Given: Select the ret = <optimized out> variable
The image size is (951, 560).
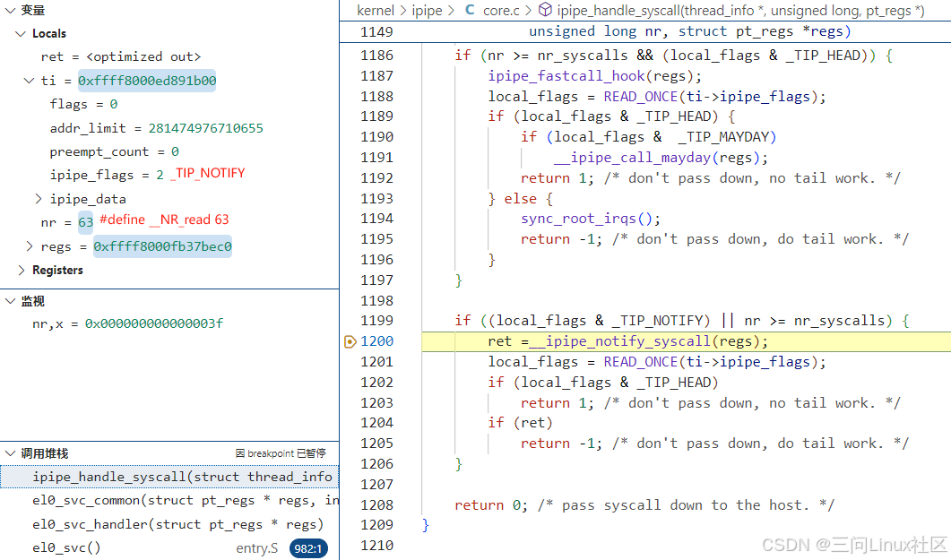Looking at the screenshot, I should (x=121, y=57).
